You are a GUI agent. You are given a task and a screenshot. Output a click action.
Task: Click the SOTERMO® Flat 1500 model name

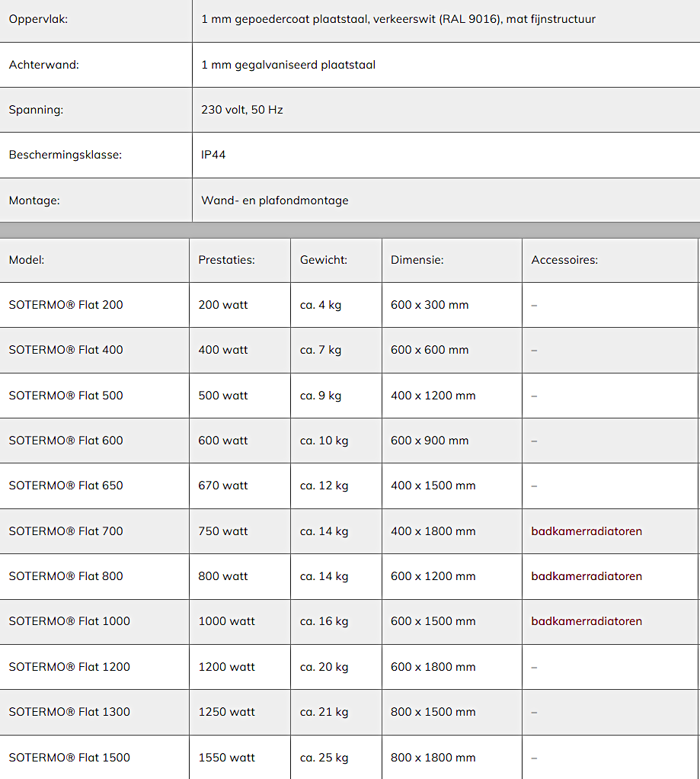pos(69,758)
